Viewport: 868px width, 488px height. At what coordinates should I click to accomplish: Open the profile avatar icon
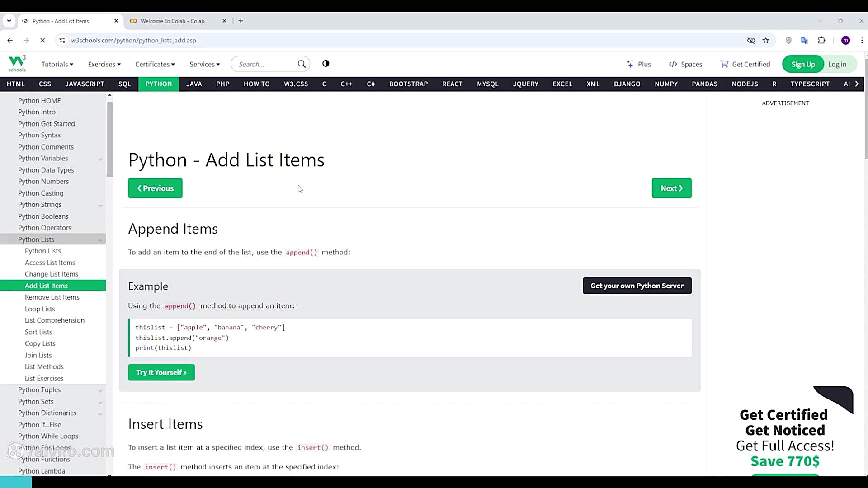click(x=845, y=40)
